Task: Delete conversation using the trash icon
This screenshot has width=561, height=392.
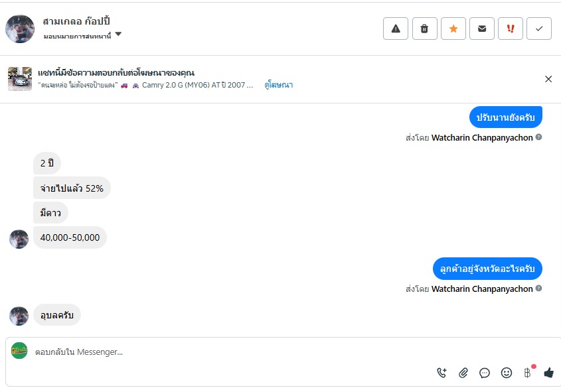Action: tap(425, 29)
